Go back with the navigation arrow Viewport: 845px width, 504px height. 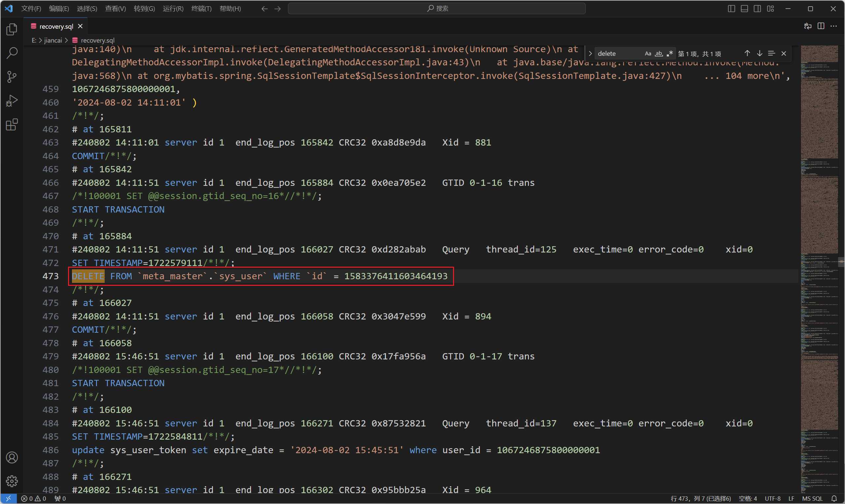264,9
